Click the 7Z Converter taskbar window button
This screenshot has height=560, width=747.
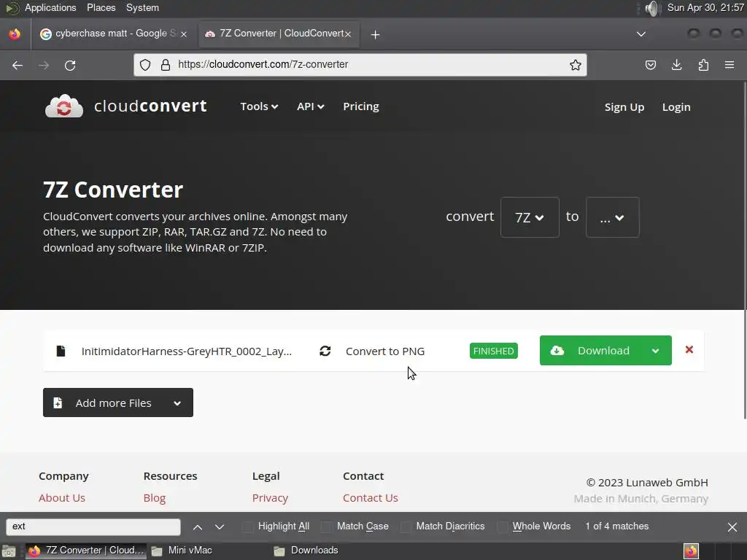tap(86, 551)
